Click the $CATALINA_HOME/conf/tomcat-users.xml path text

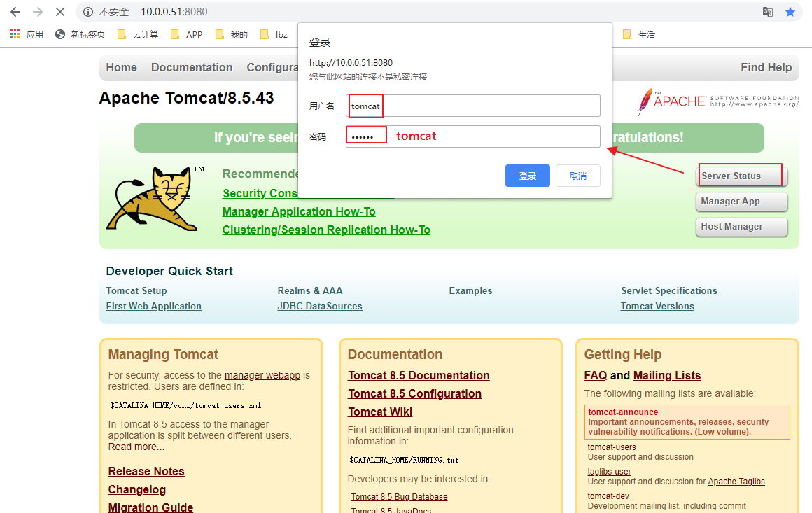point(185,405)
